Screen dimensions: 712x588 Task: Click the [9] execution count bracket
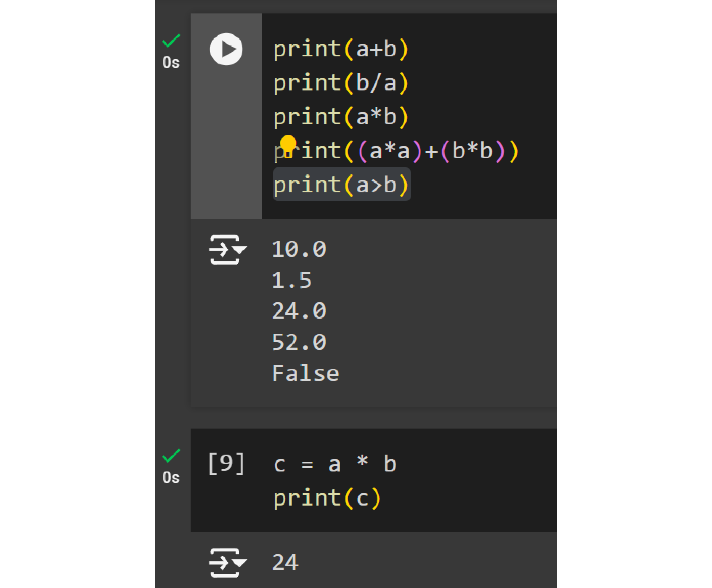point(226,463)
